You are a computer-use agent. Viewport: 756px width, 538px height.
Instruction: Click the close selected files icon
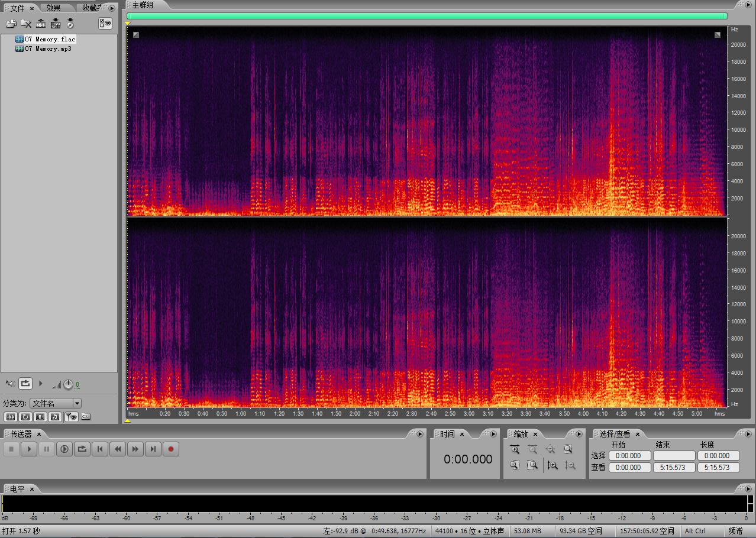point(26,24)
